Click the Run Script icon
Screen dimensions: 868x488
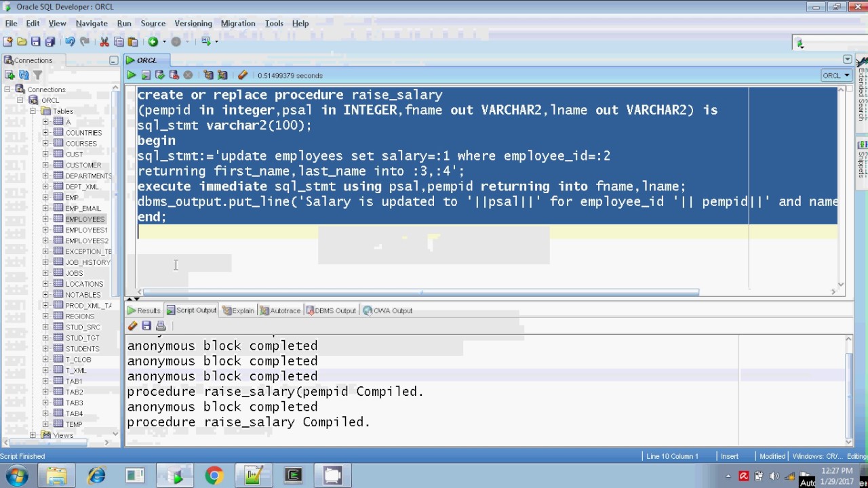coord(146,75)
